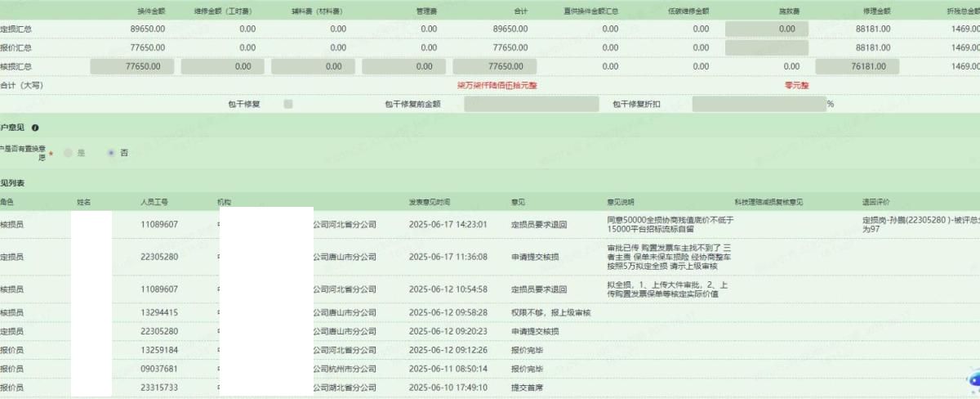Click the empty 报价汇总 施救费 field
This screenshot has height=399, width=980.
[766, 47]
